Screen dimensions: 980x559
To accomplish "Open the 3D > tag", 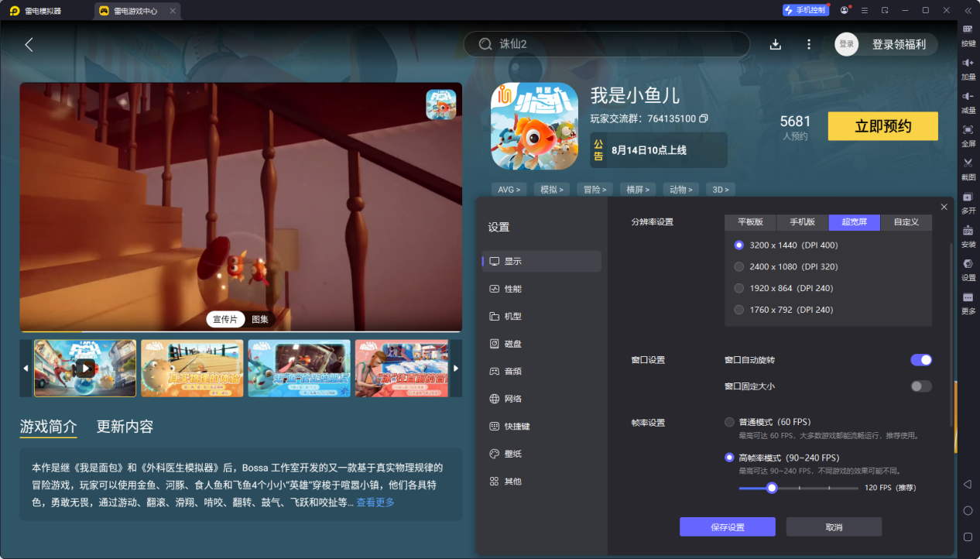I will click(x=721, y=189).
